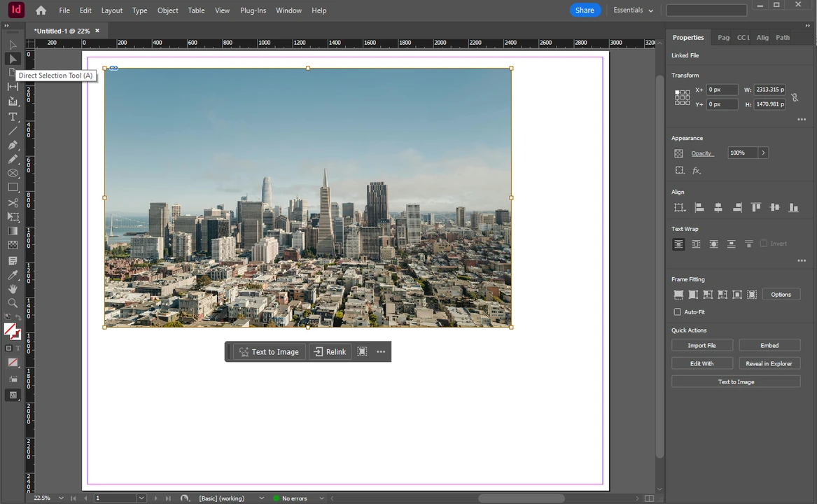
Task: Go to InDesign Home screen
Action: tap(41, 10)
